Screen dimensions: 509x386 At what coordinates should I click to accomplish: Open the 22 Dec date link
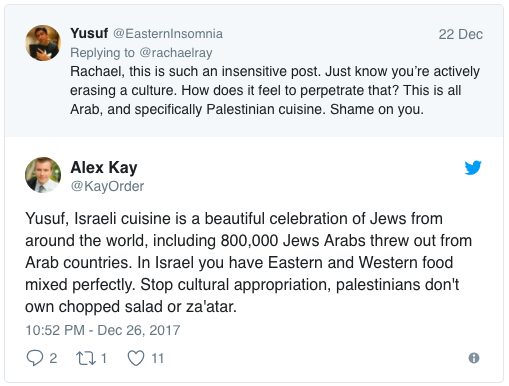460,34
